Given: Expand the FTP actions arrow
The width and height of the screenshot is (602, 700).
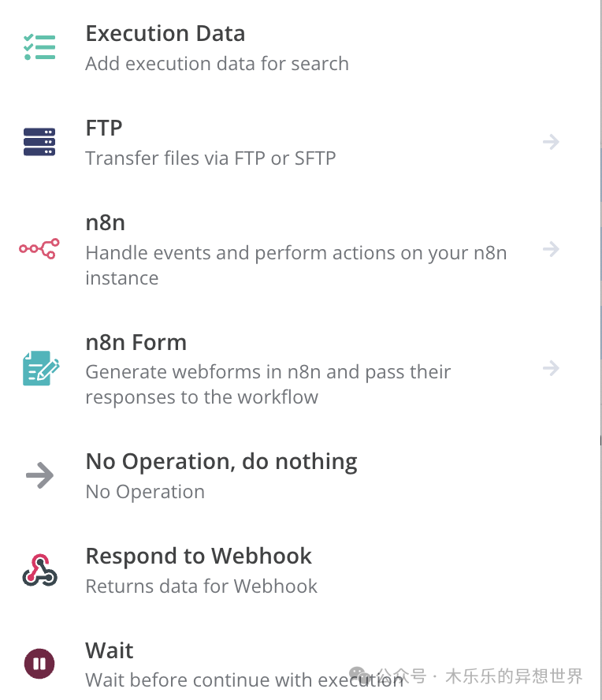Looking at the screenshot, I should tap(551, 142).
